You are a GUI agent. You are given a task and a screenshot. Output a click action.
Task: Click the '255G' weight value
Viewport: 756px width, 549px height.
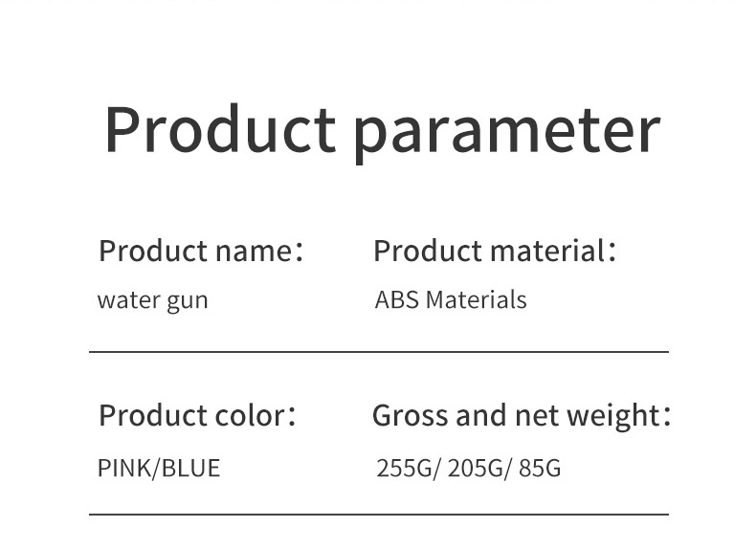(x=404, y=468)
